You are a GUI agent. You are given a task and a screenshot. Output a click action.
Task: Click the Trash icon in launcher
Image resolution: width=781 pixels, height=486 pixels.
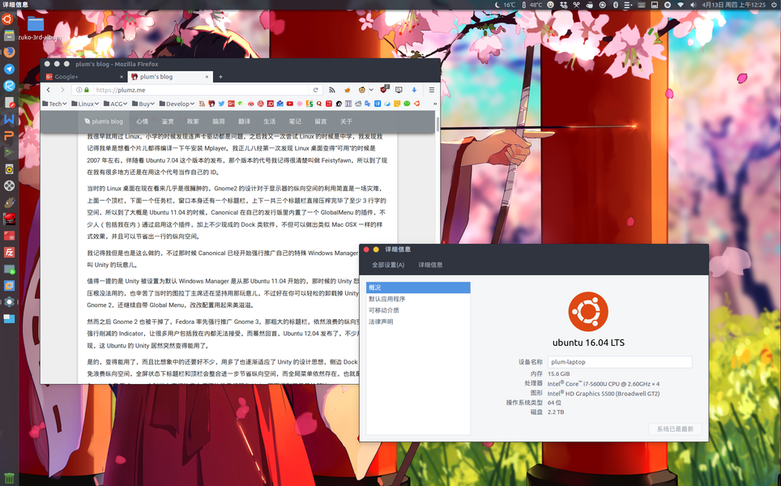pos(9,476)
